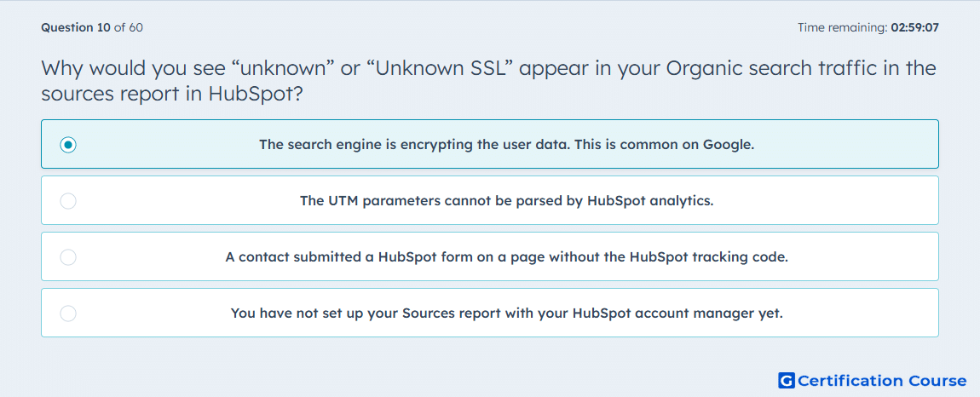The height and width of the screenshot is (397, 980).
Task: Click 'sources report in HubSpot?' question line
Action: (176, 95)
